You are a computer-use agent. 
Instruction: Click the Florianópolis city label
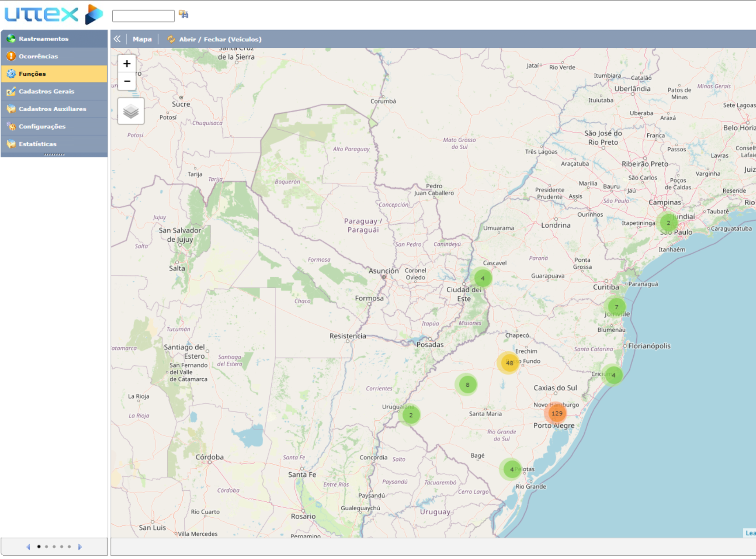coord(649,346)
